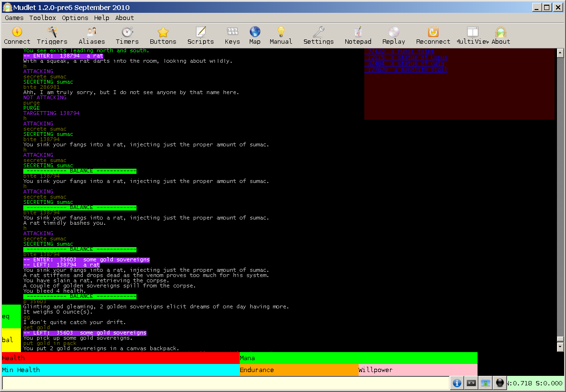The width and height of the screenshot is (566, 392).
Task: Click 'You pick up some gold sovereigns.' line
Action: click(78, 338)
